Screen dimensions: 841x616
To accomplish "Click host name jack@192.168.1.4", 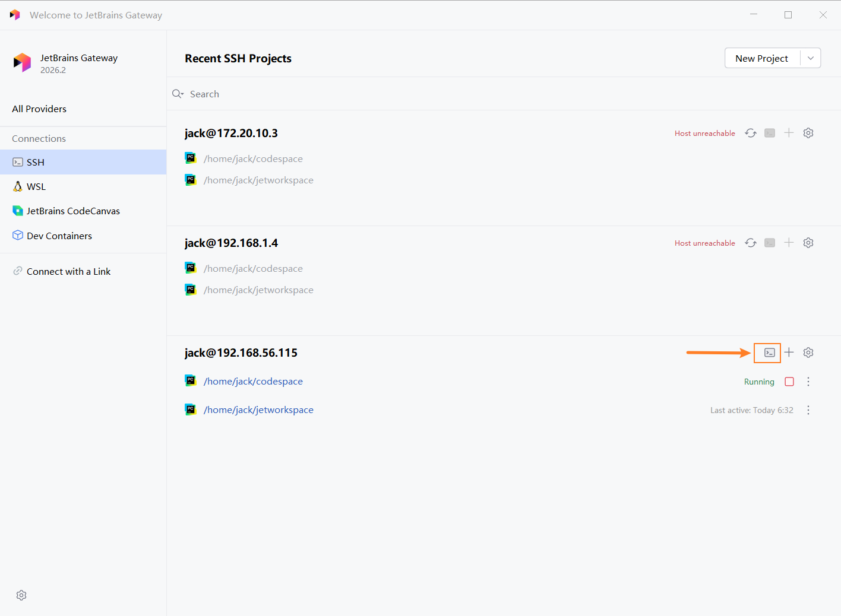I will pyautogui.click(x=231, y=243).
